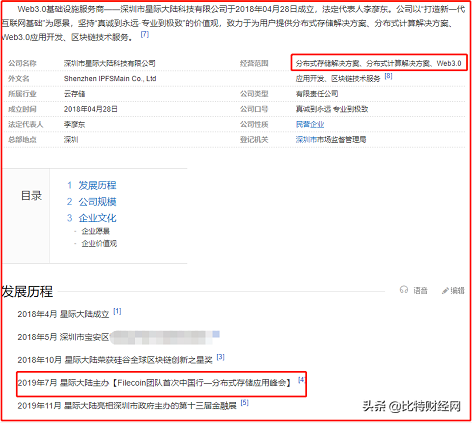The width and height of the screenshot is (472, 423).
Task: Open reference [3] after 区块链创新之星奖
Action: 220,357
